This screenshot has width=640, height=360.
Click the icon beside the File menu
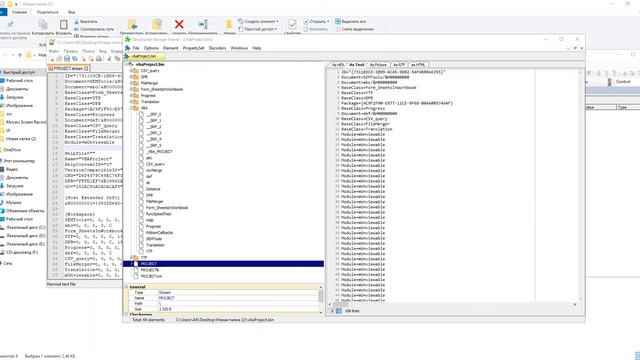pyautogui.click(x=127, y=48)
